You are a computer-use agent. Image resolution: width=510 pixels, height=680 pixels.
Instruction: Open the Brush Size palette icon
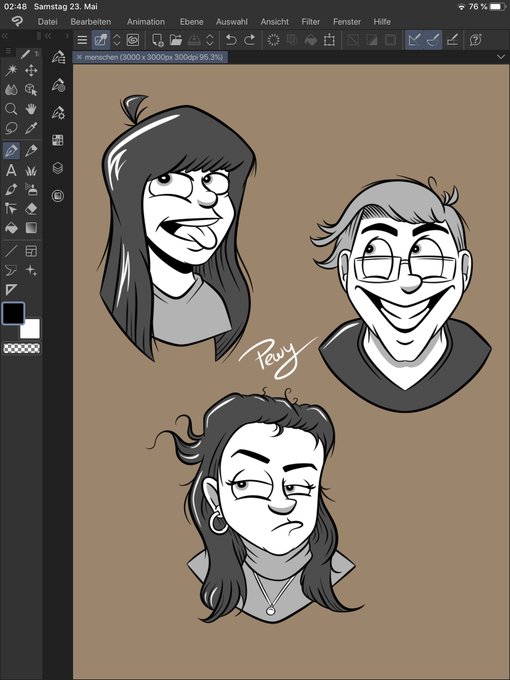coord(58,85)
